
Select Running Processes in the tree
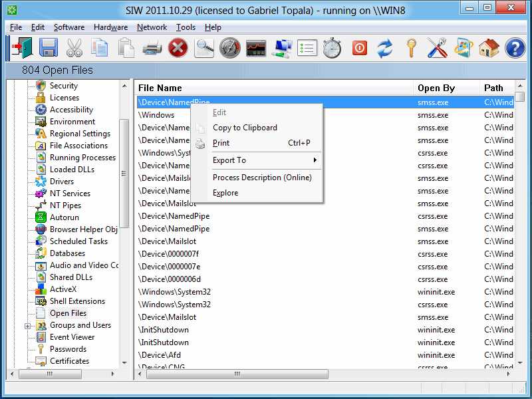pos(82,158)
